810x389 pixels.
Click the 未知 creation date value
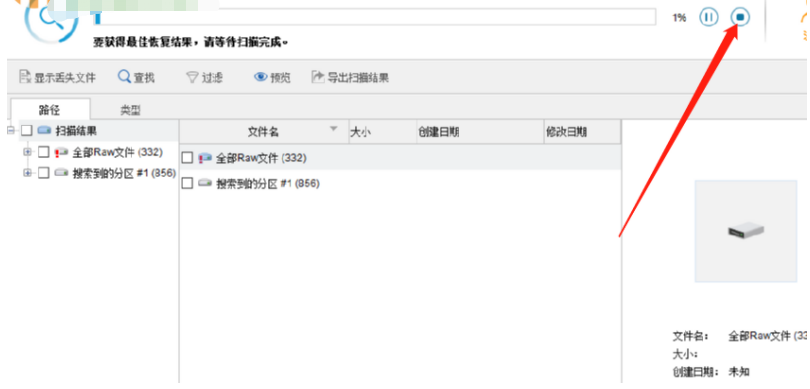pyautogui.click(x=738, y=372)
